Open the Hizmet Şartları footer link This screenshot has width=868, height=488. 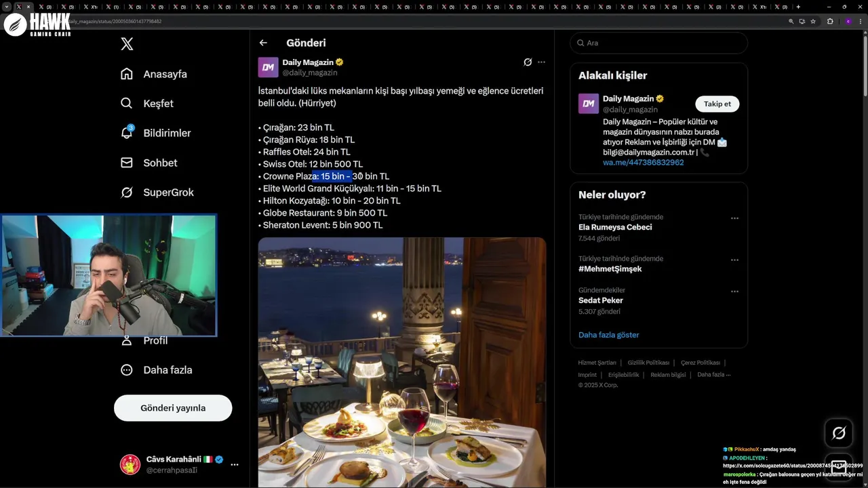point(597,363)
